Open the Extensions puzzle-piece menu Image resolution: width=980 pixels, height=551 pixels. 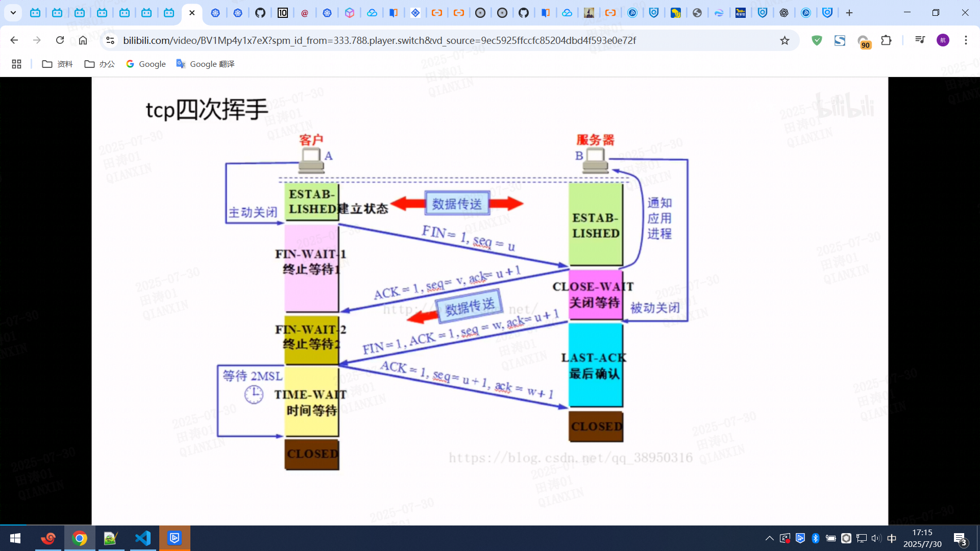tap(887, 40)
